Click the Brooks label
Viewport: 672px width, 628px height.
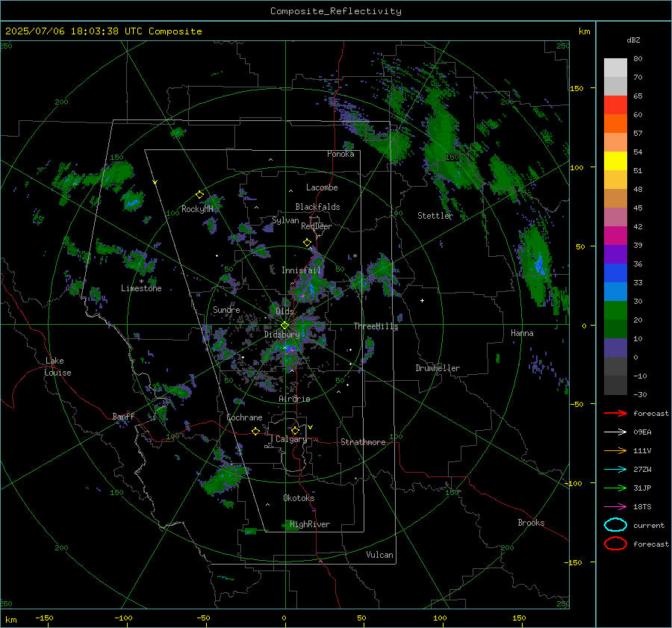531,523
